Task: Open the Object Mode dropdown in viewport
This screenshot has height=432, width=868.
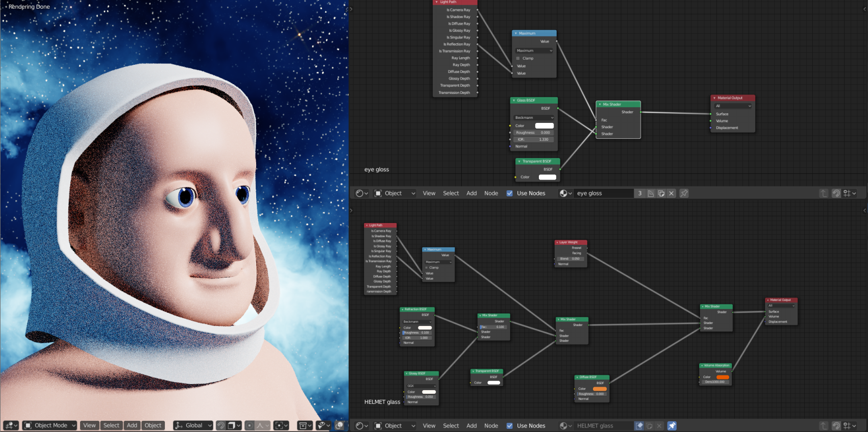Action: 50,425
